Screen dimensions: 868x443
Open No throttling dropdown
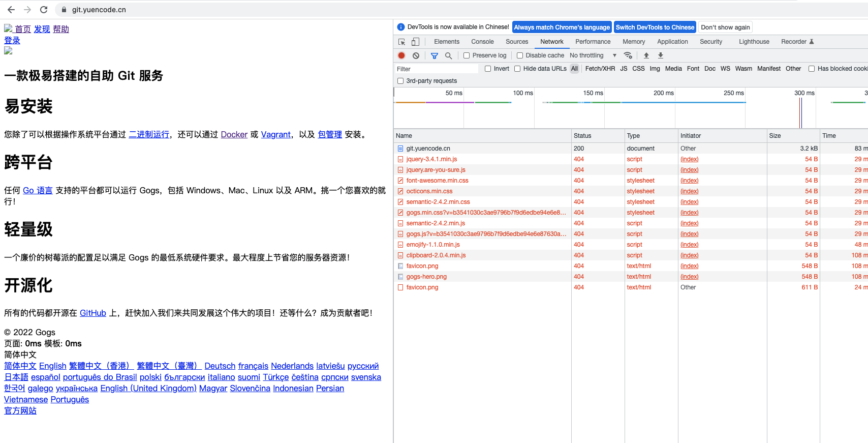tap(593, 55)
